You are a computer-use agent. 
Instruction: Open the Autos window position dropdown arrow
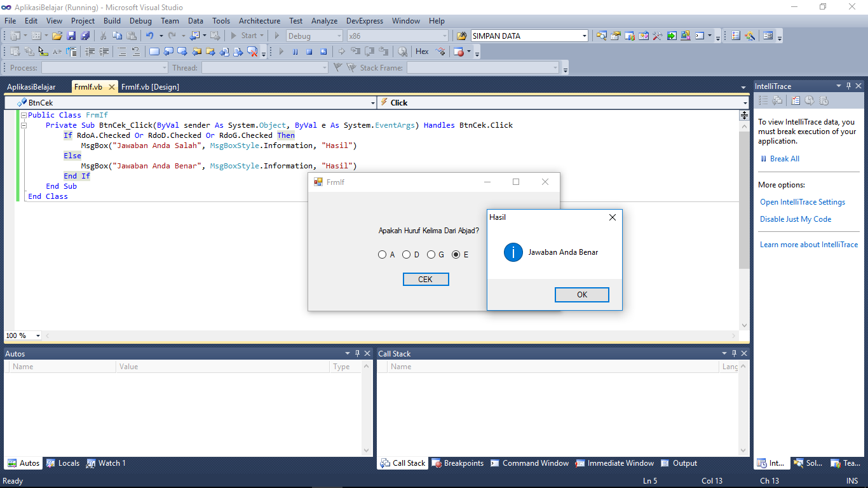[x=348, y=353]
